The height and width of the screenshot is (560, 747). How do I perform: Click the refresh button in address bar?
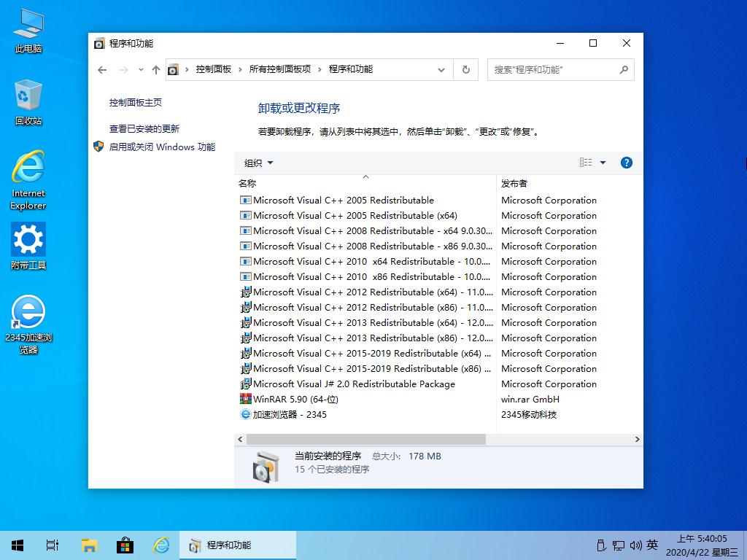(466, 69)
